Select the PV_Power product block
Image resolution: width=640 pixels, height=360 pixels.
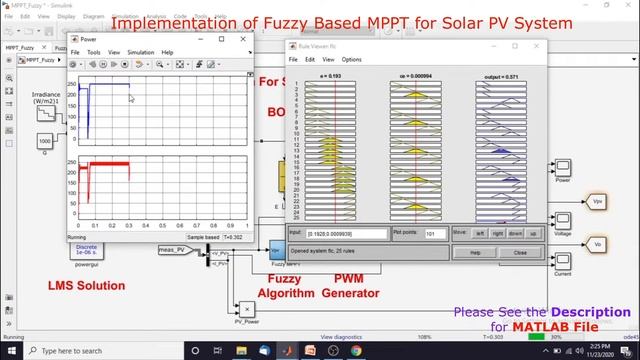247,309
